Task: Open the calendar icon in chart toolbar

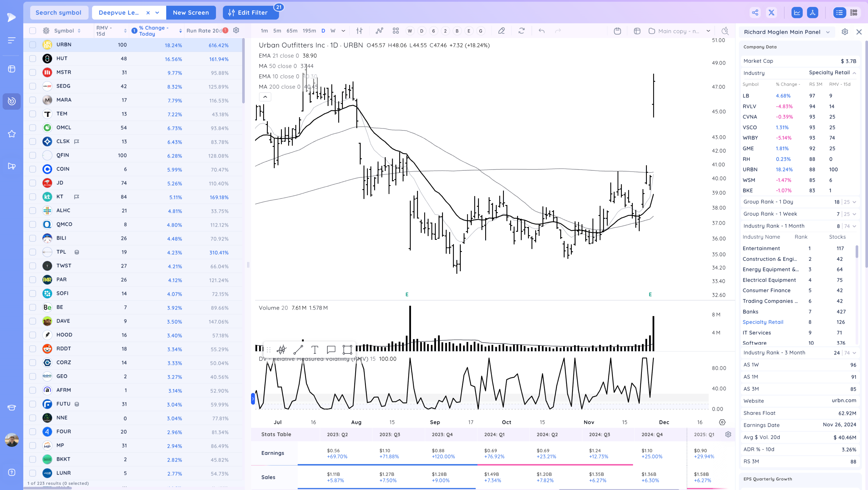Action: point(617,31)
